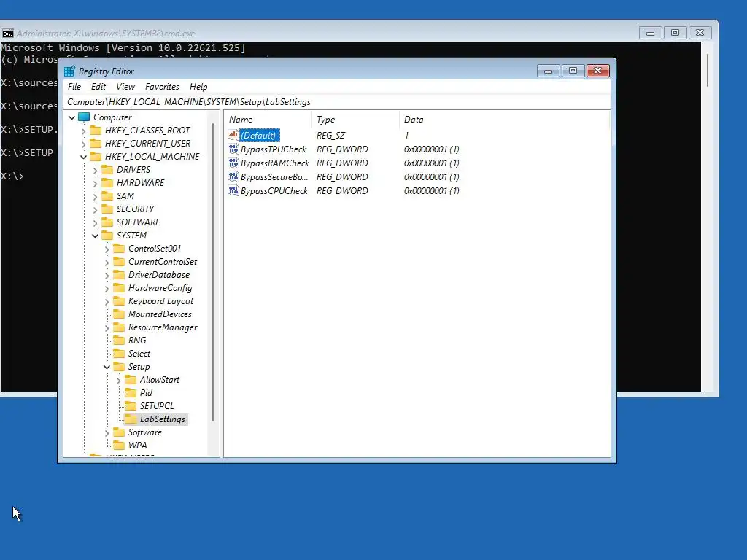Select the Computer icon in tree
This screenshot has height=560, width=747.
(x=84, y=117)
